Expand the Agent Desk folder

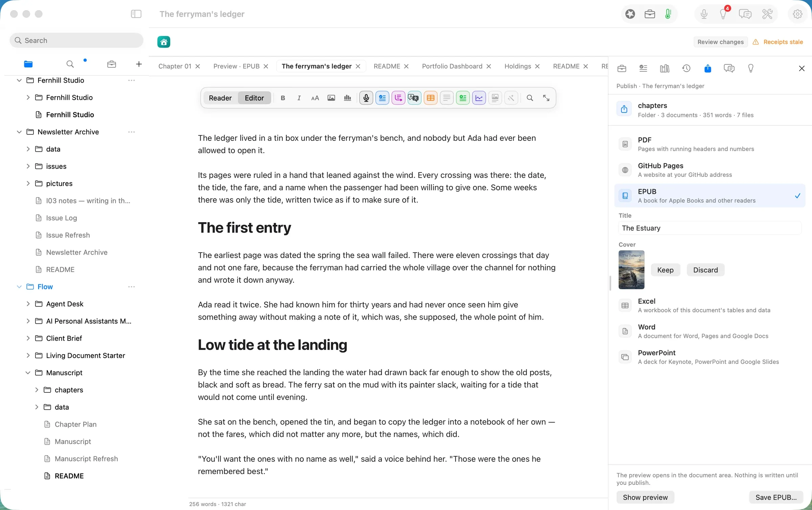tap(28, 304)
